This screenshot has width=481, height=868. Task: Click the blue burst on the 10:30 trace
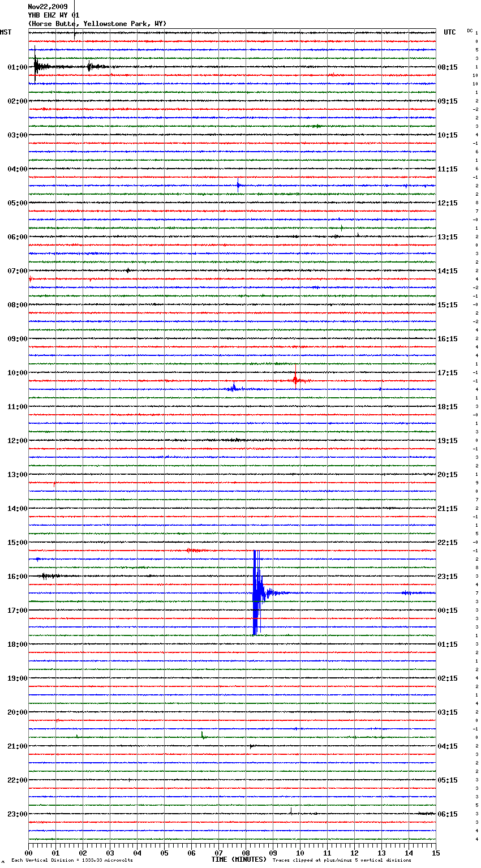(x=234, y=388)
